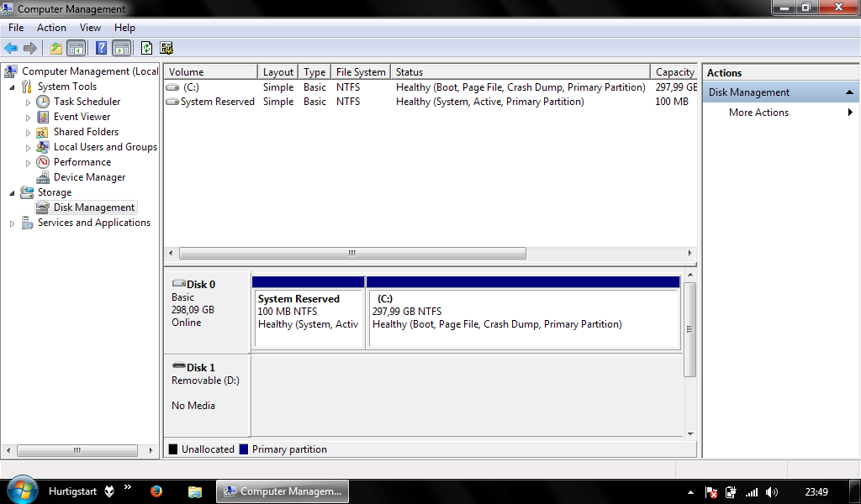
Task: Open the Action menu
Action: [51, 28]
